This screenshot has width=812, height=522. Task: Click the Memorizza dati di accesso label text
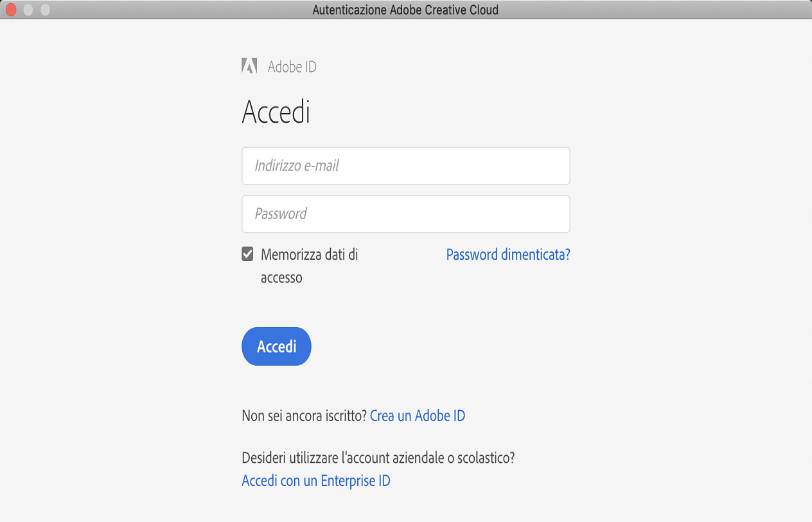click(x=309, y=255)
